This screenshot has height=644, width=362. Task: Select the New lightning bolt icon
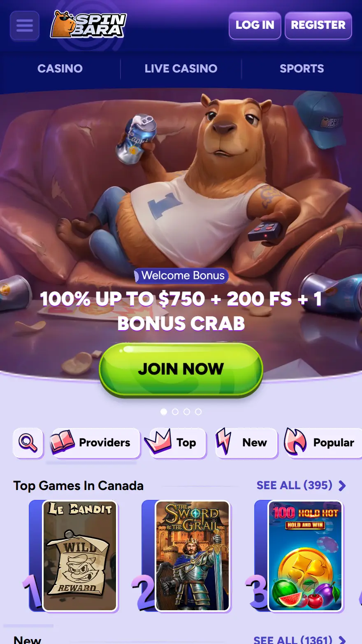coord(224,442)
